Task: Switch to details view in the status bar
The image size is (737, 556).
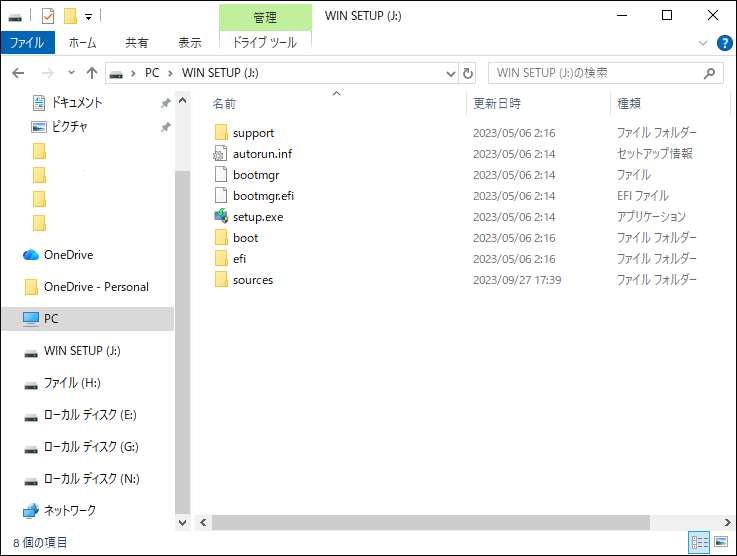Action: 699,543
